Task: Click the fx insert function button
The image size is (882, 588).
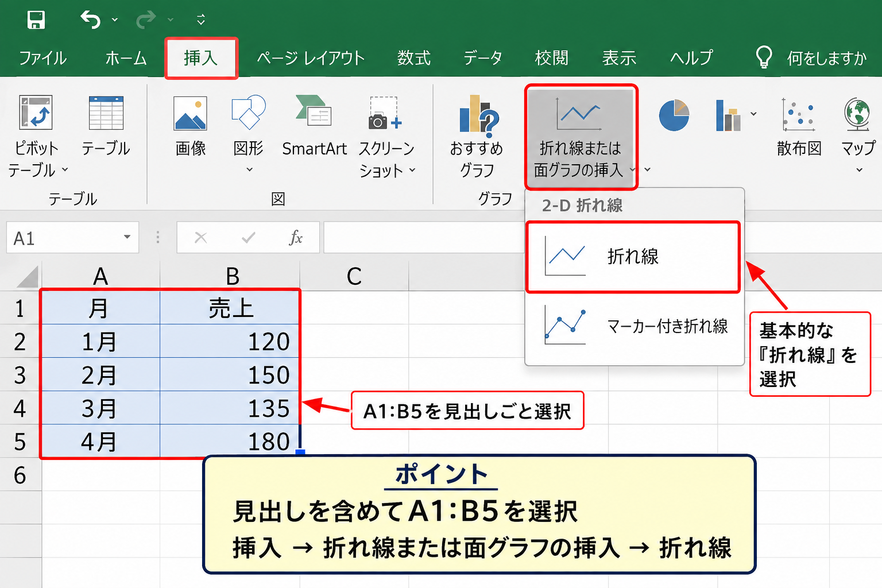Action: tap(296, 237)
